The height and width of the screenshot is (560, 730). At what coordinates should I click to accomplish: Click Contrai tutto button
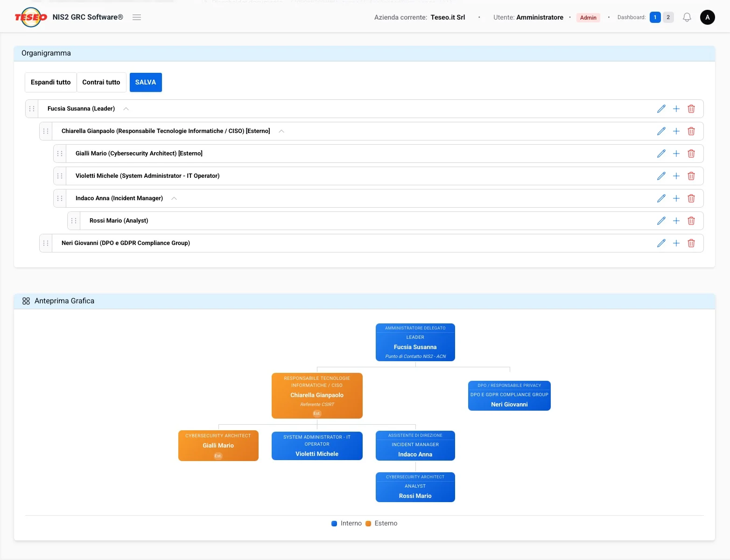(101, 82)
